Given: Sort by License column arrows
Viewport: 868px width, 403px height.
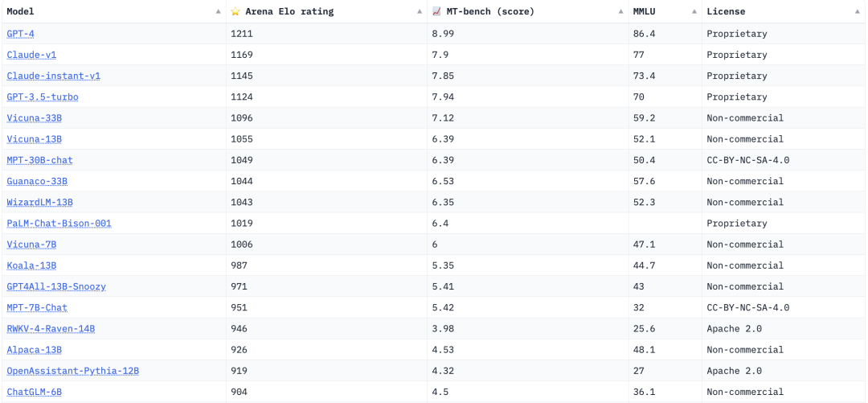Looking at the screenshot, I should (x=858, y=12).
